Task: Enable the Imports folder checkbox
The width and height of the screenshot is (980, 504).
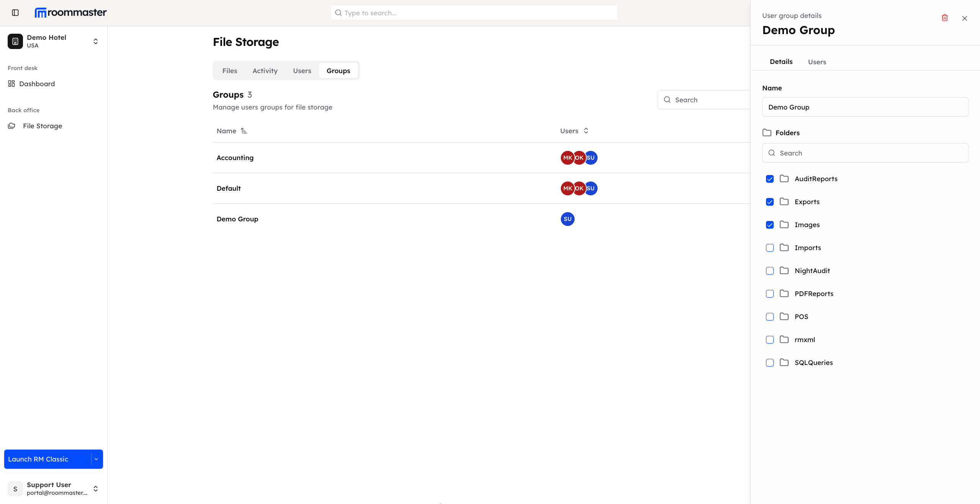Action: tap(769, 248)
